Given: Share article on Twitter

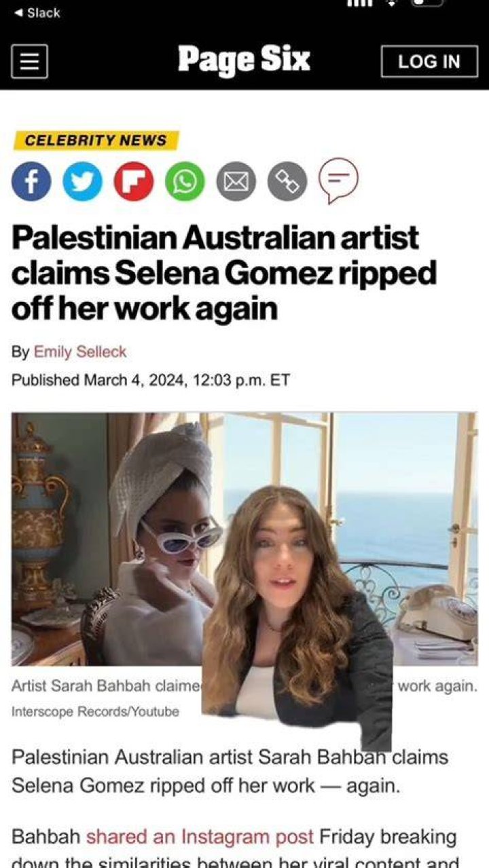Looking at the screenshot, I should 82,181.
